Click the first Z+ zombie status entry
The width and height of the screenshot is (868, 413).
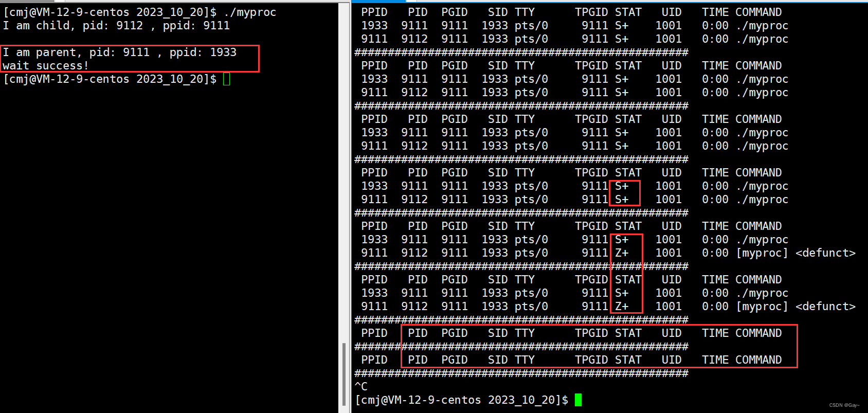[x=622, y=253]
